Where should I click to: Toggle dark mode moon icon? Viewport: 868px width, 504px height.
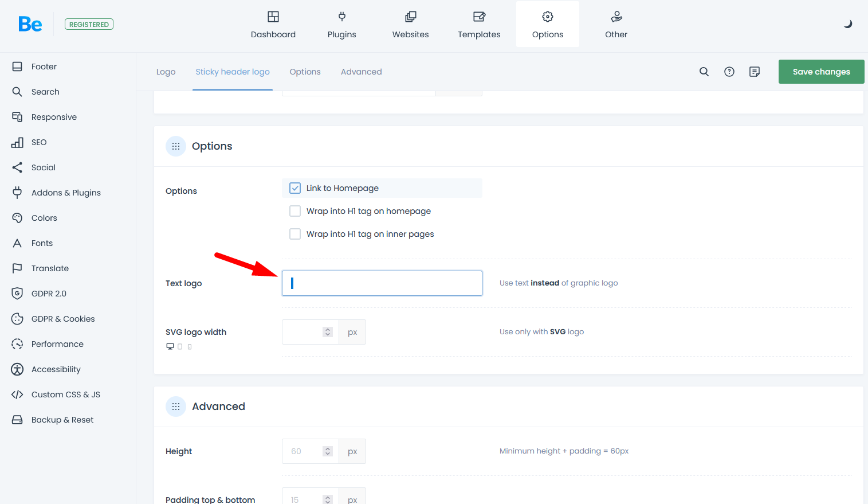tap(848, 24)
